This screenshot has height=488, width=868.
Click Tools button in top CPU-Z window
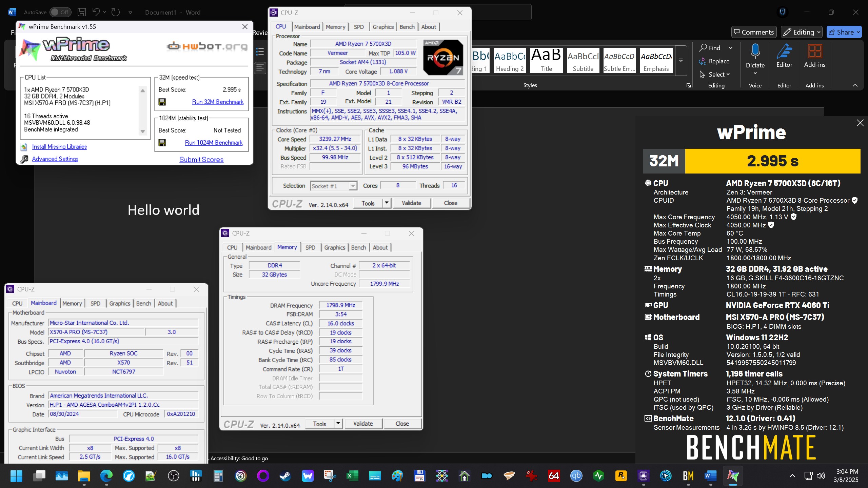(x=368, y=203)
